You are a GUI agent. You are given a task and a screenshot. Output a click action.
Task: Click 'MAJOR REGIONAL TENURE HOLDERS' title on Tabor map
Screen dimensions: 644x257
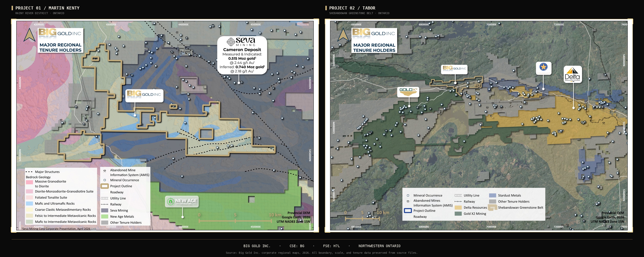374,48
